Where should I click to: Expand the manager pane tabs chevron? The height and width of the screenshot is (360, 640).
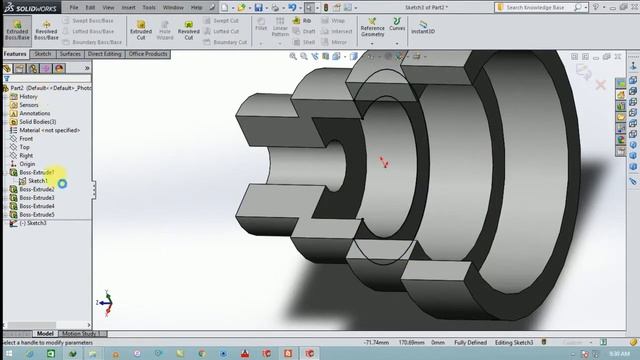[87, 68]
